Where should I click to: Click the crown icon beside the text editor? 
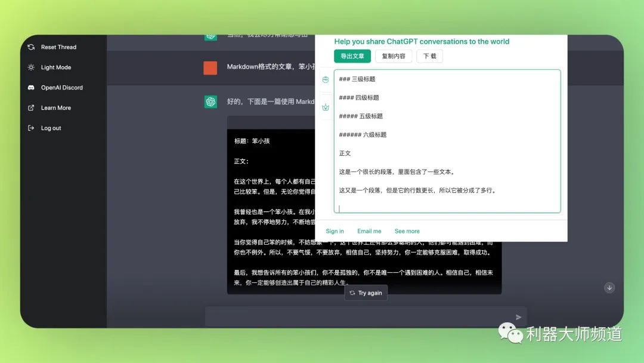point(326,107)
